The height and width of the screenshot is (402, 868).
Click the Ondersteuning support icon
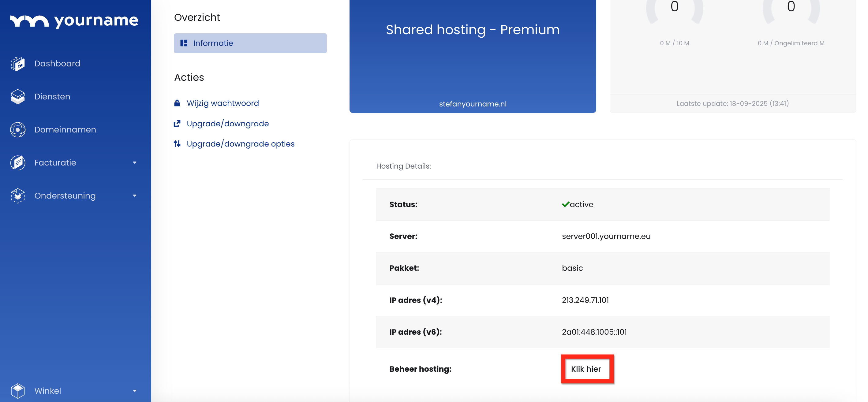point(18,195)
